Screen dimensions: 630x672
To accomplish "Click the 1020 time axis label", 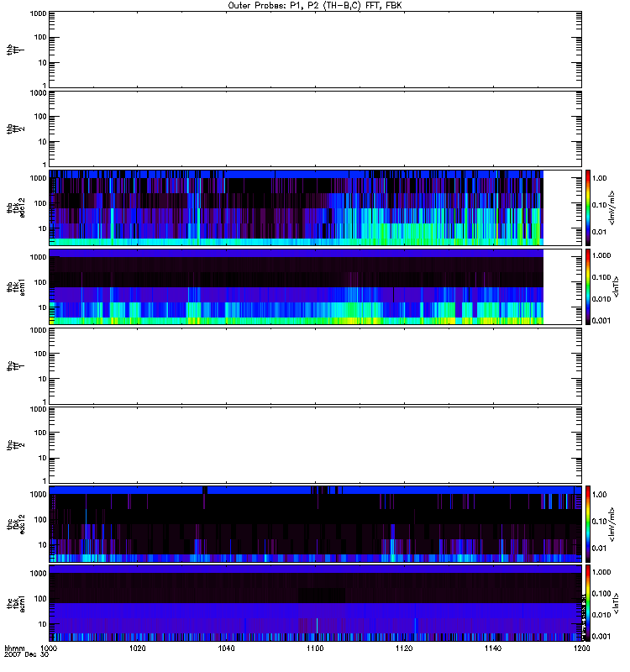I will coord(138,649).
